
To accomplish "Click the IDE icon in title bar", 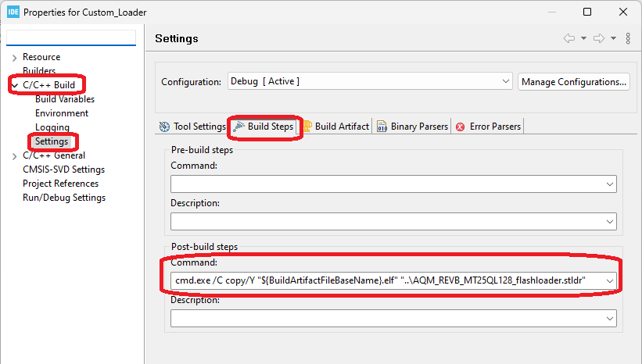I will 13,12.
